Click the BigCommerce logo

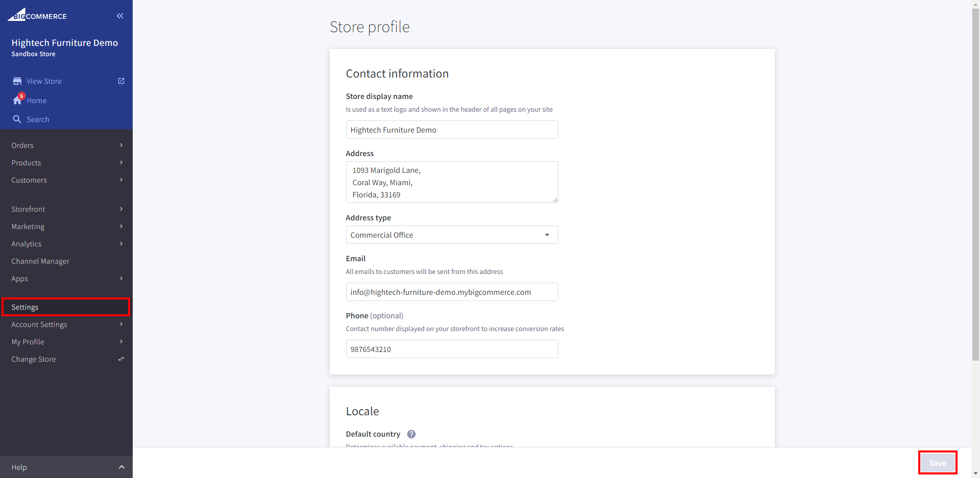click(37, 15)
